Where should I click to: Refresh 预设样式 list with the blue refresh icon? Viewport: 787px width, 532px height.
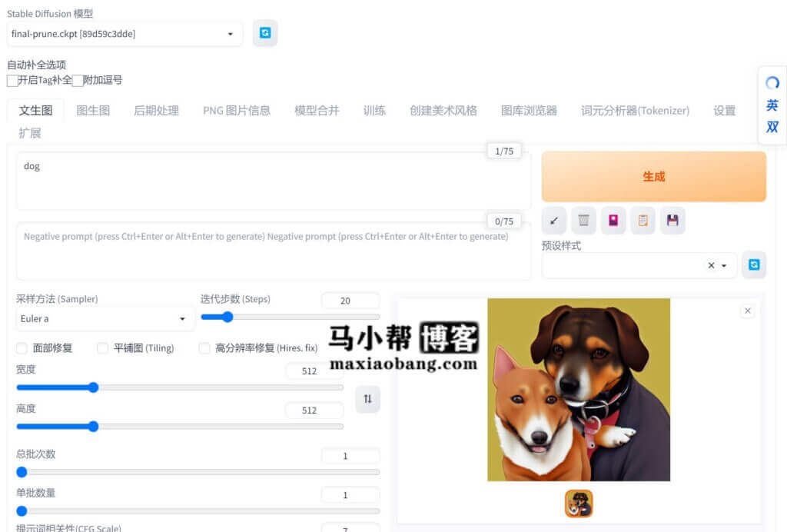click(x=754, y=264)
